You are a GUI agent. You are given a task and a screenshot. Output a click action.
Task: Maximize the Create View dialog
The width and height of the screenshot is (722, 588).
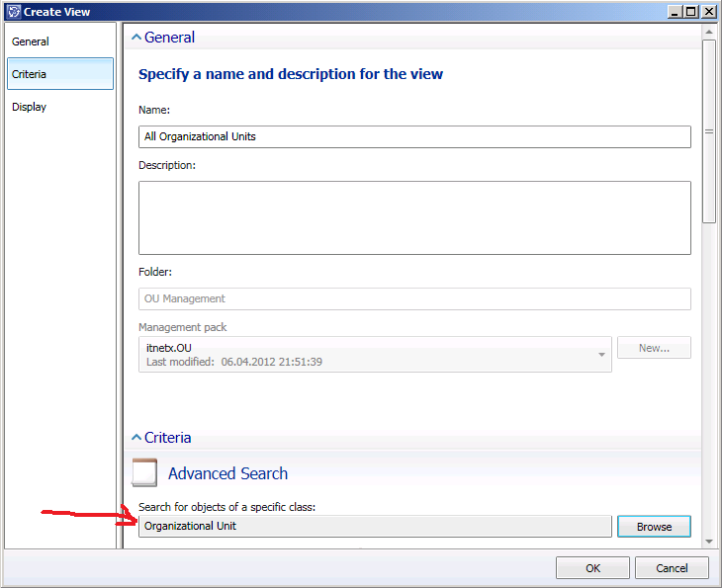(691, 12)
